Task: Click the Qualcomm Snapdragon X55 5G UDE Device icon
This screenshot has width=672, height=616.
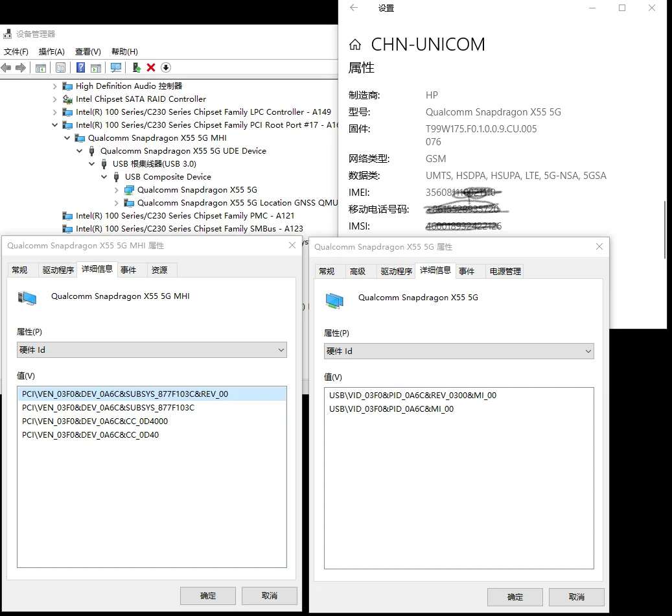Action: point(92,151)
